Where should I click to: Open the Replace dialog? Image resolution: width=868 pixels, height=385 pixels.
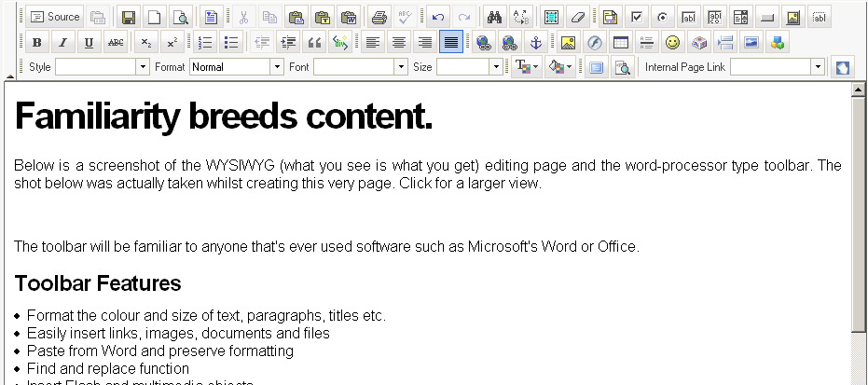coord(521,17)
